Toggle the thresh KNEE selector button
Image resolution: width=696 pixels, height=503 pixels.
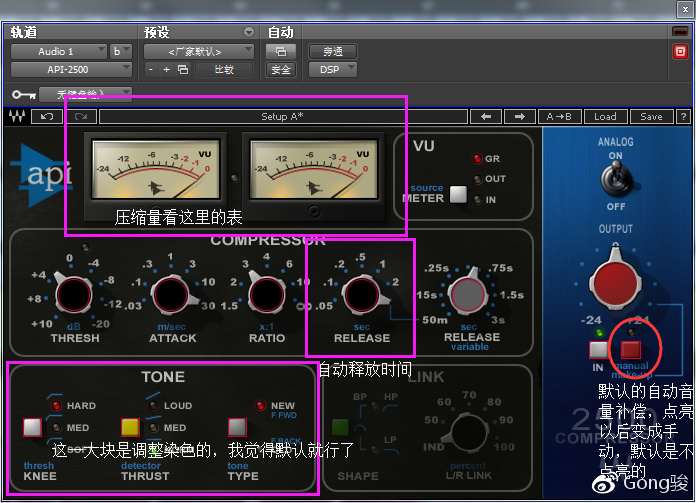pos(32,427)
